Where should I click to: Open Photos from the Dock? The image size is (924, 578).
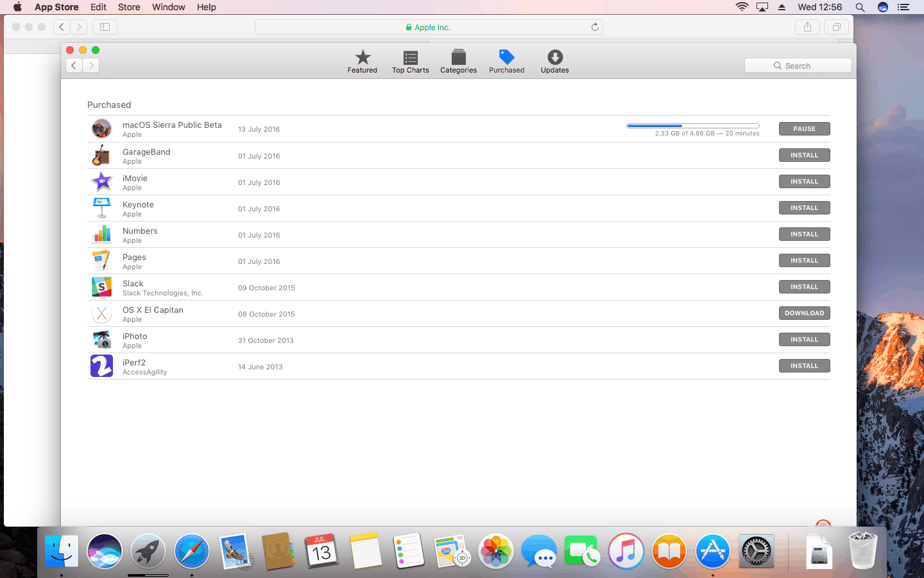(x=496, y=552)
